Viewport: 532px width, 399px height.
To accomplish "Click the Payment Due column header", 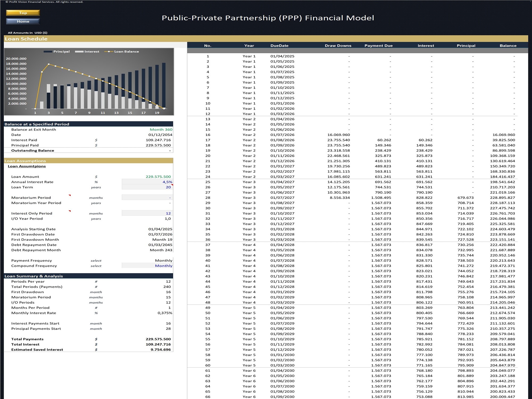I will (378, 45).
